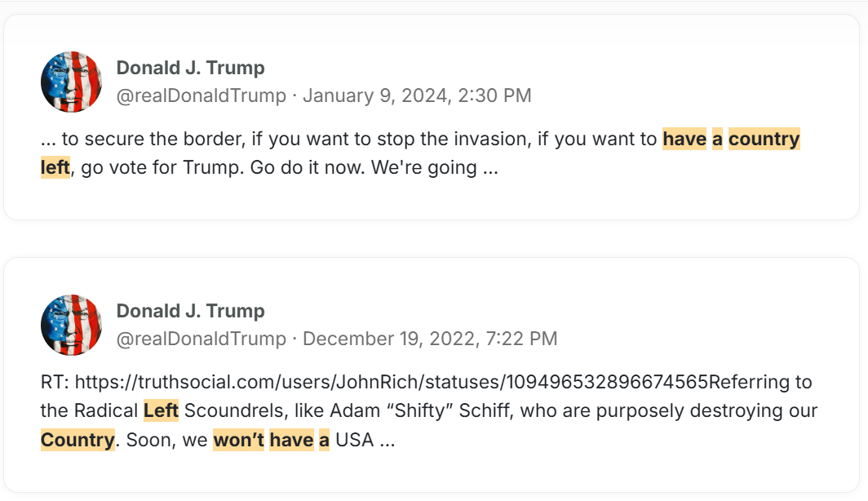Click highlighted "have" after "won't"

(291, 440)
